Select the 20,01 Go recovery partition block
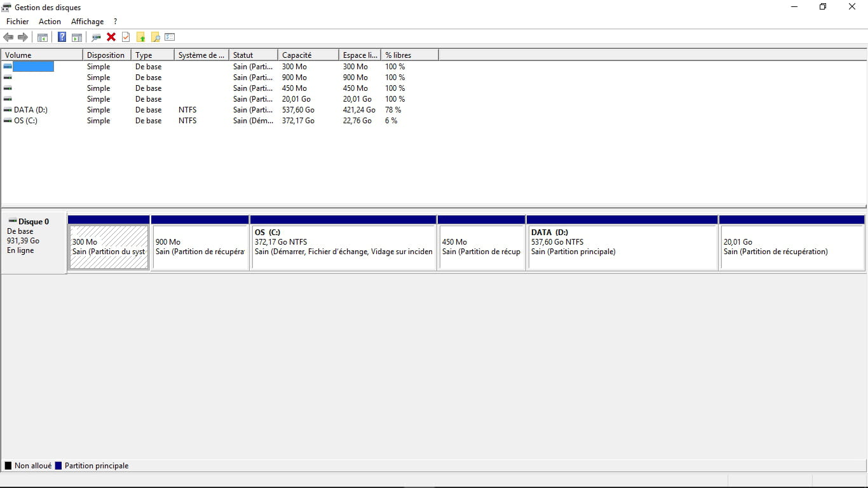 pos(792,248)
